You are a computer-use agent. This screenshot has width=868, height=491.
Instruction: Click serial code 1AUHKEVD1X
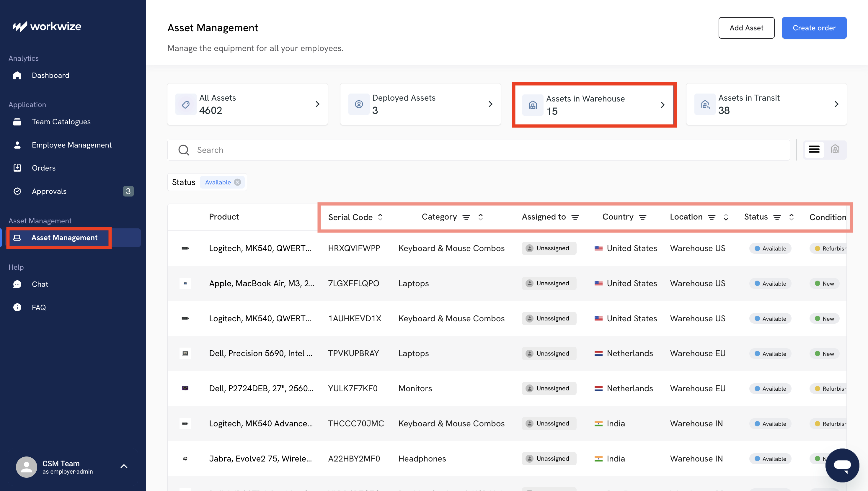click(x=355, y=319)
